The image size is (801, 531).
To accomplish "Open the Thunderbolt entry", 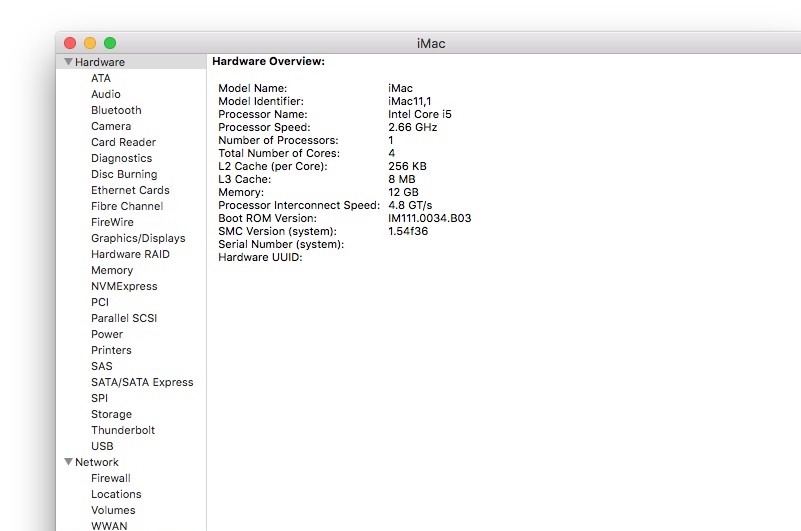I will (x=123, y=430).
